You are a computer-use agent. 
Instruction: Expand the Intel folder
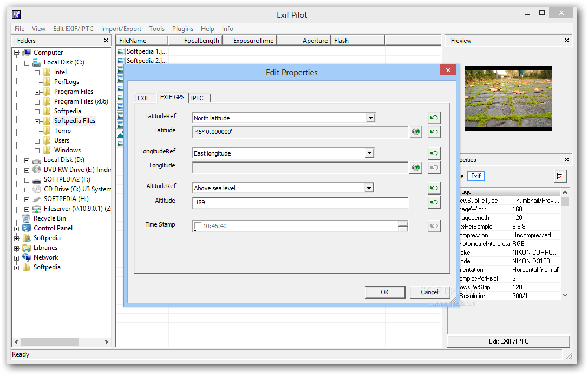pos(37,73)
